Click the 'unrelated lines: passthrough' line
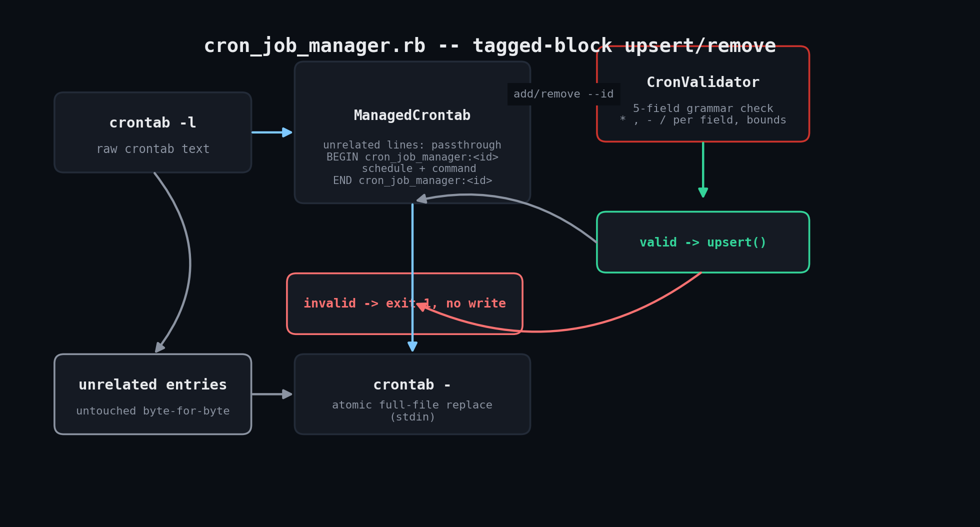Image resolution: width=980 pixels, height=527 pixels. (x=412, y=145)
